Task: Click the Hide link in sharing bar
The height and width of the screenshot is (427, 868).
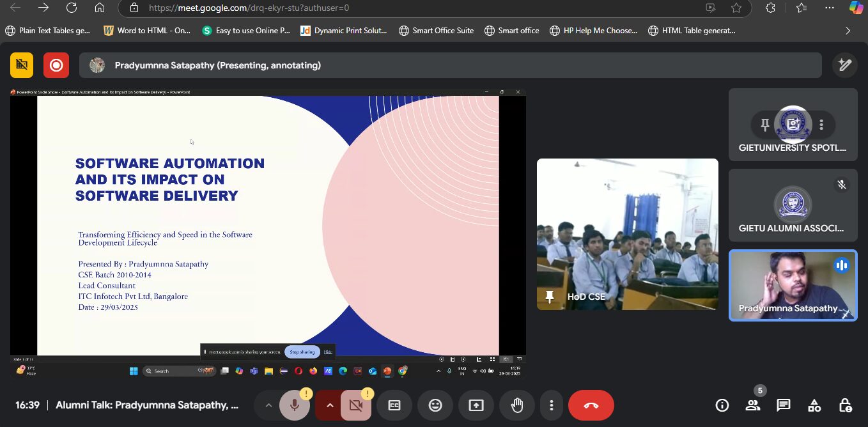Action: pyautogui.click(x=328, y=352)
